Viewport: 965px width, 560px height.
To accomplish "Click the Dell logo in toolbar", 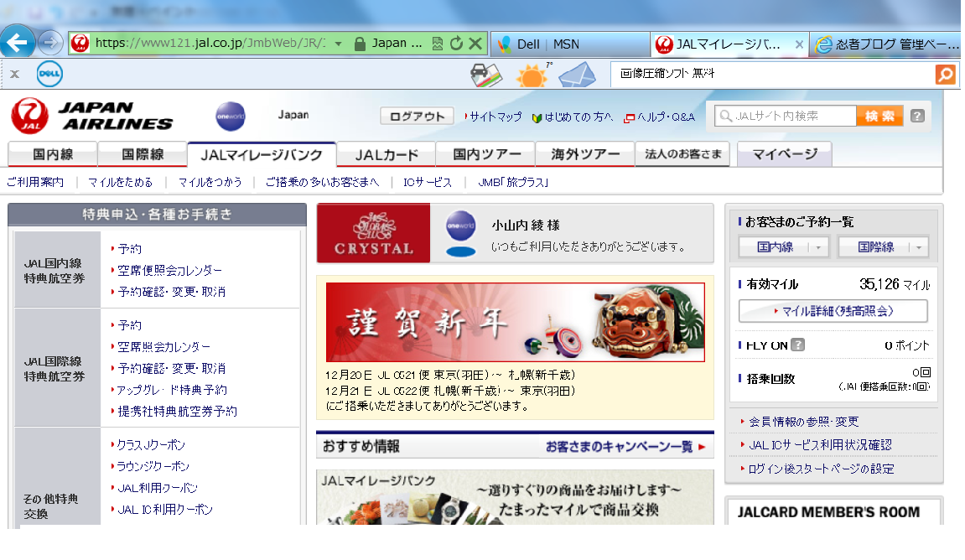I will [x=49, y=74].
